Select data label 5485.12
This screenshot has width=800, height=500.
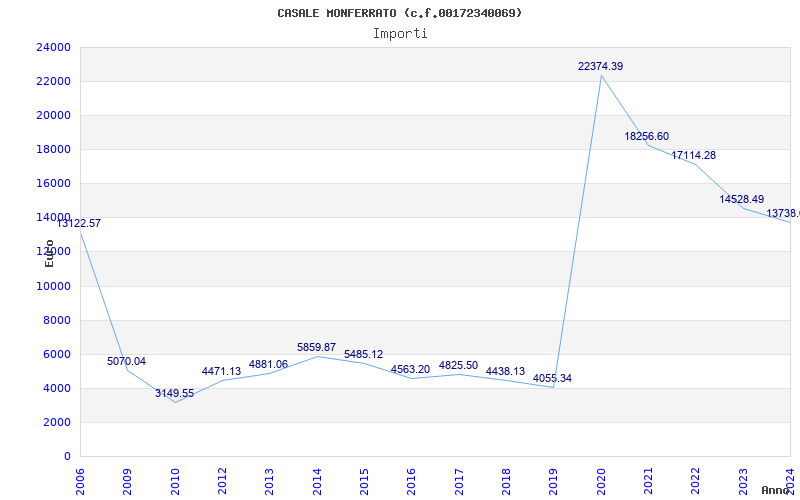click(x=363, y=354)
